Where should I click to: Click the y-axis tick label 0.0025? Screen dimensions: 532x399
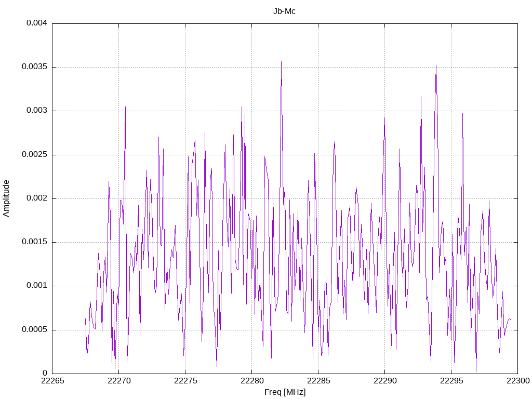[35, 155]
